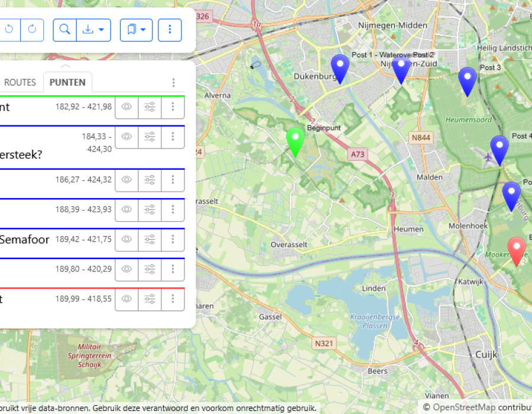The width and height of the screenshot is (532, 414).
Task: Open more options for the Semafoor point
Action: (x=173, y=240)
